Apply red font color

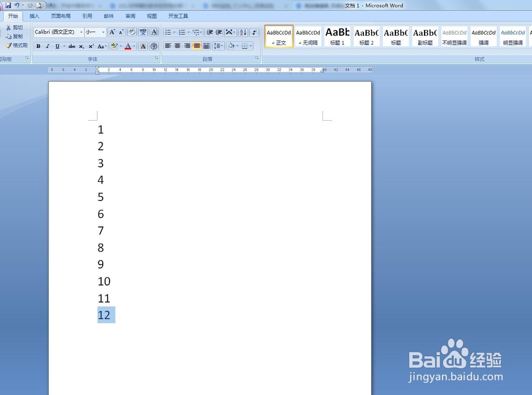[128, 46]
